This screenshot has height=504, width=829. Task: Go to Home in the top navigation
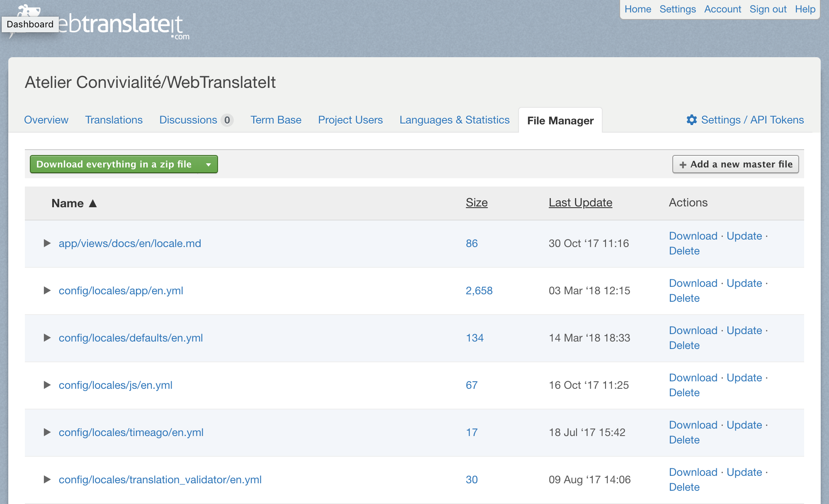[x=638, y=9]
